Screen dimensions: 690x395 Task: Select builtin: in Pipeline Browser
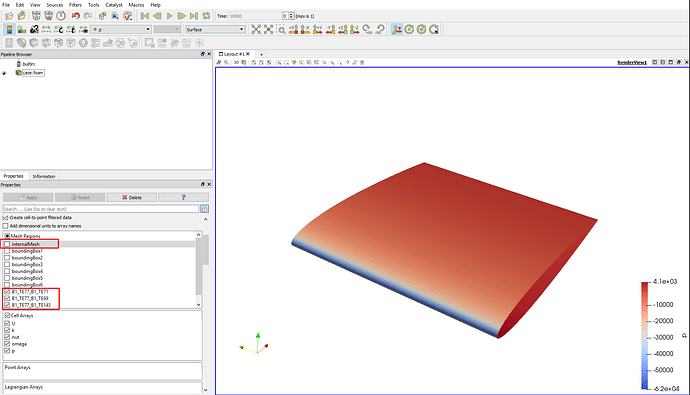point(29,64)
